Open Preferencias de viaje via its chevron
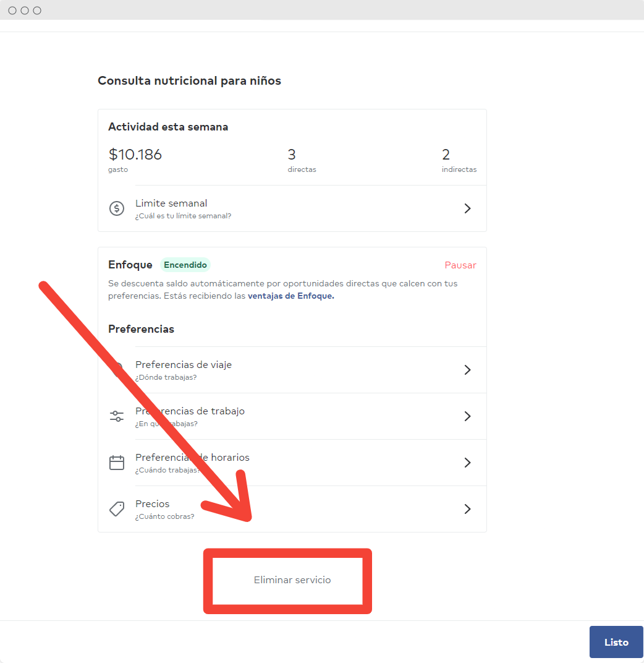Image resolution: width=644 pixels, height=663 pixels. coord(467,370)
